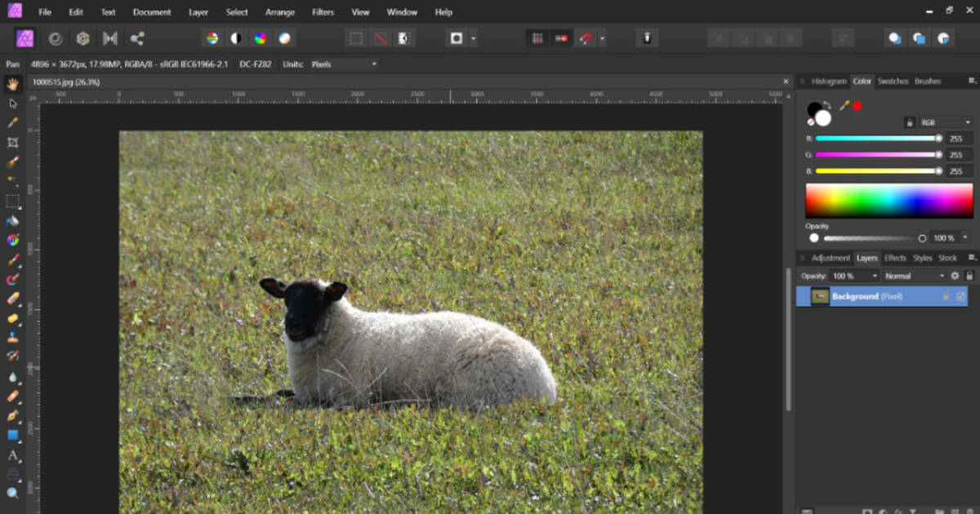Open the File menu
This screenshot has height=514, width=980.
coord(45,12)
